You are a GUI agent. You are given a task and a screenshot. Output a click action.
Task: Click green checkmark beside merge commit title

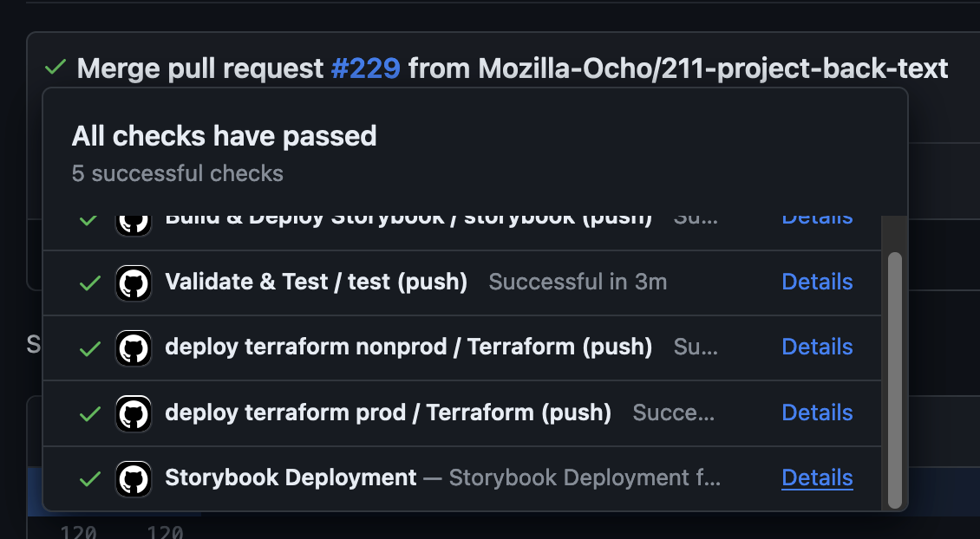point(56,67)
